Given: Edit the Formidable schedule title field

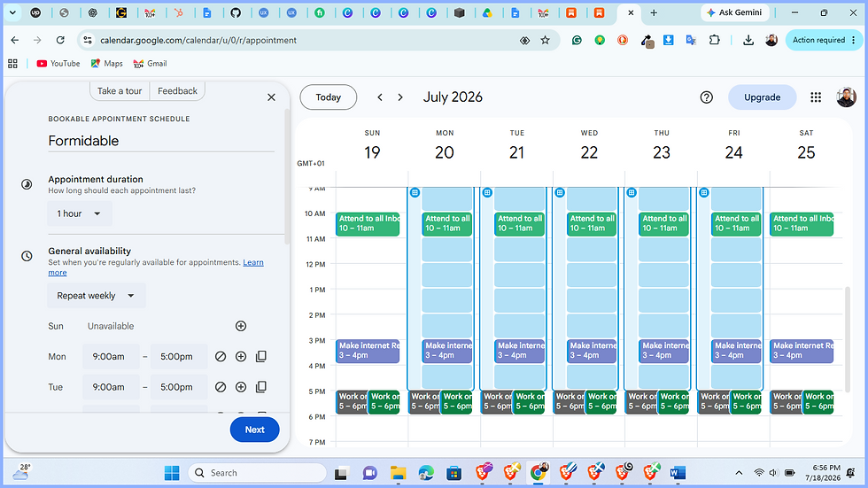Looking at the screenshot, I should 161,141.
